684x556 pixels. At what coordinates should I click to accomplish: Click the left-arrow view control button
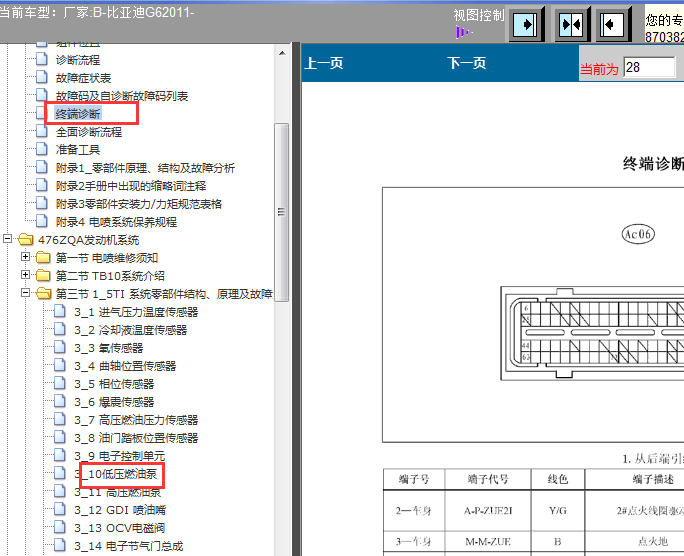[x=612, y=24]
